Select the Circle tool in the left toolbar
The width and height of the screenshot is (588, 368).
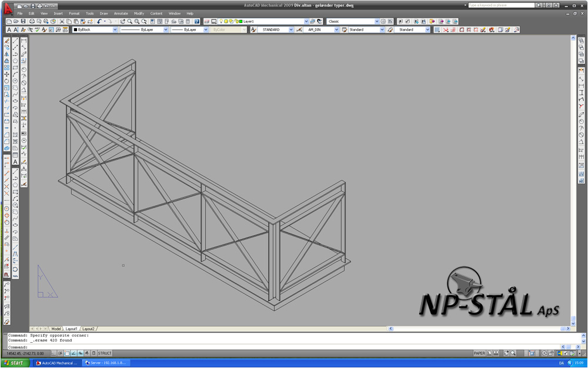[x=15, y=81]
